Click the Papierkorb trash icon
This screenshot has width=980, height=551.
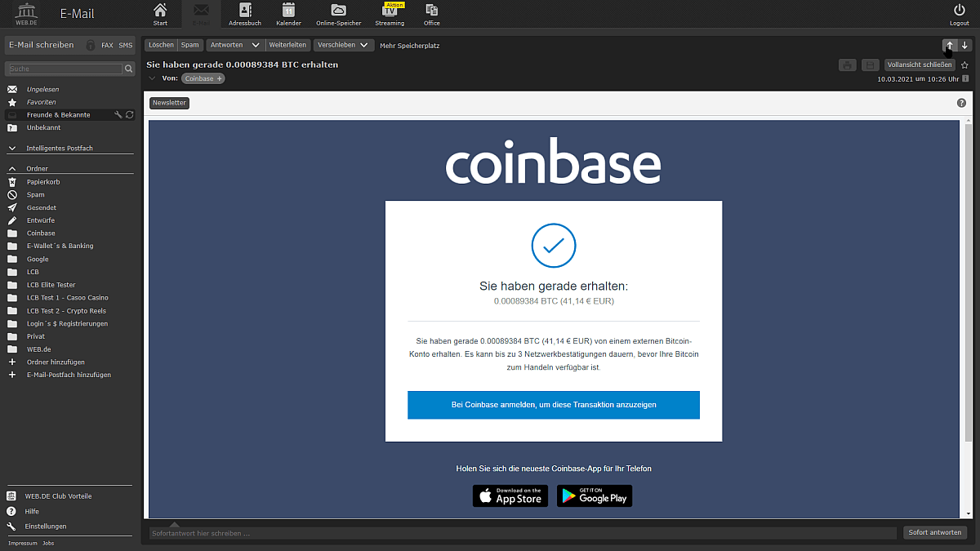point(12,182)
